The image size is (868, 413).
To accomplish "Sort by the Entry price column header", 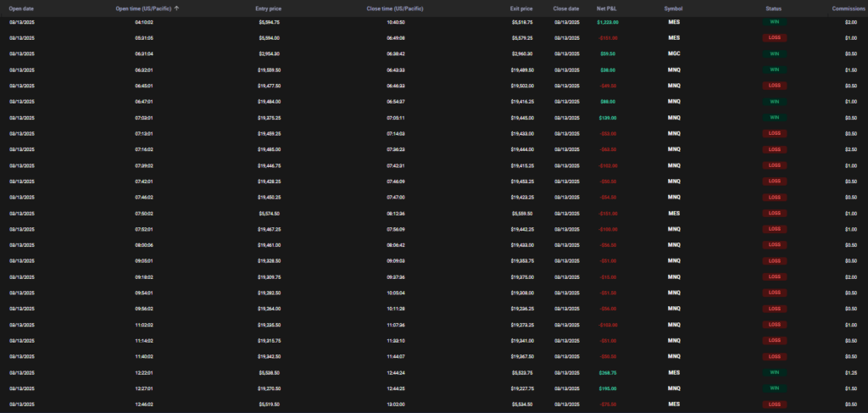I will click(269, 8).
